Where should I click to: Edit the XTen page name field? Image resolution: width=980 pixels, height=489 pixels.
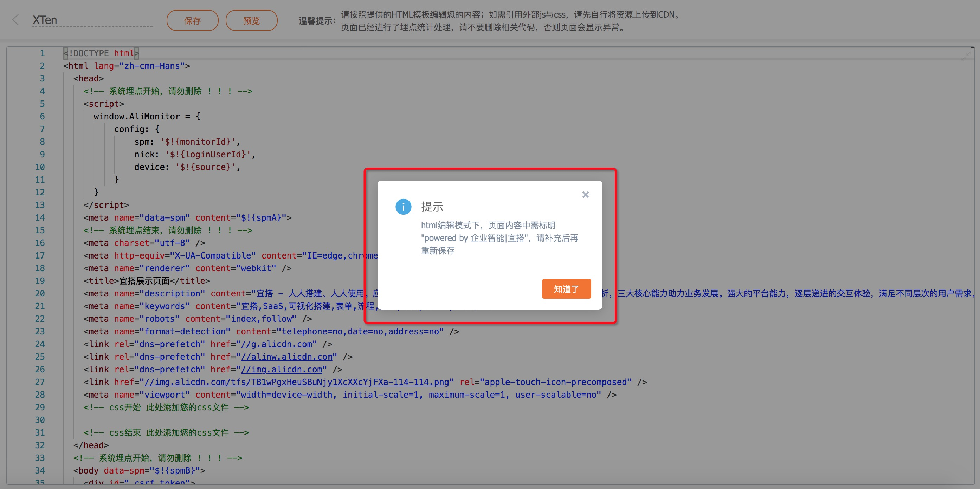91,20
